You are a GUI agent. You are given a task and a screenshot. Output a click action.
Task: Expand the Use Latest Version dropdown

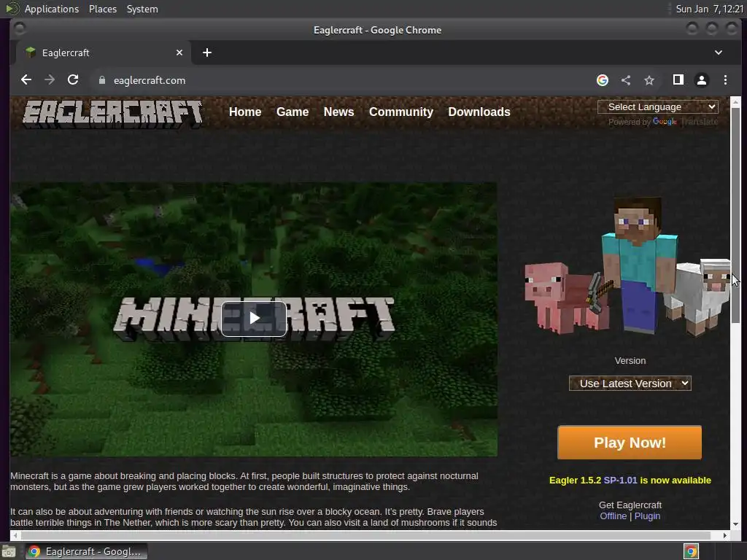630,384
